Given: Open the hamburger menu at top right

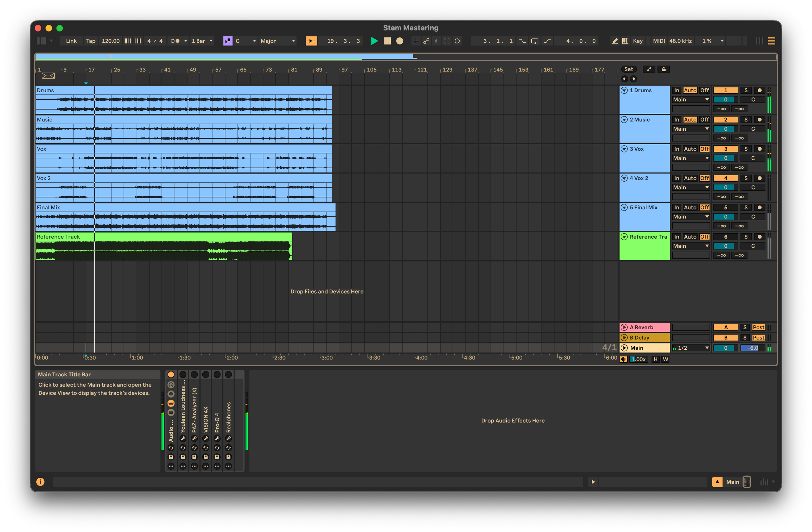Looking at the screenshot, I should tap(771, 41).
